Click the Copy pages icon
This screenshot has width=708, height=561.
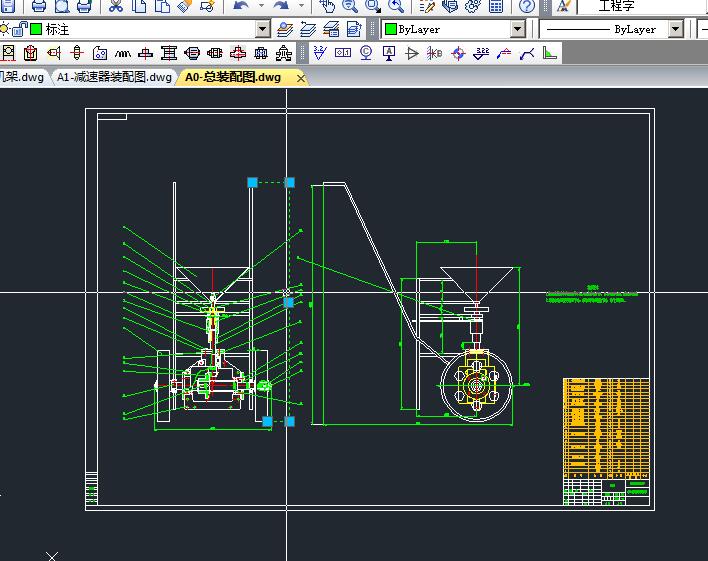tap(139, 5)
